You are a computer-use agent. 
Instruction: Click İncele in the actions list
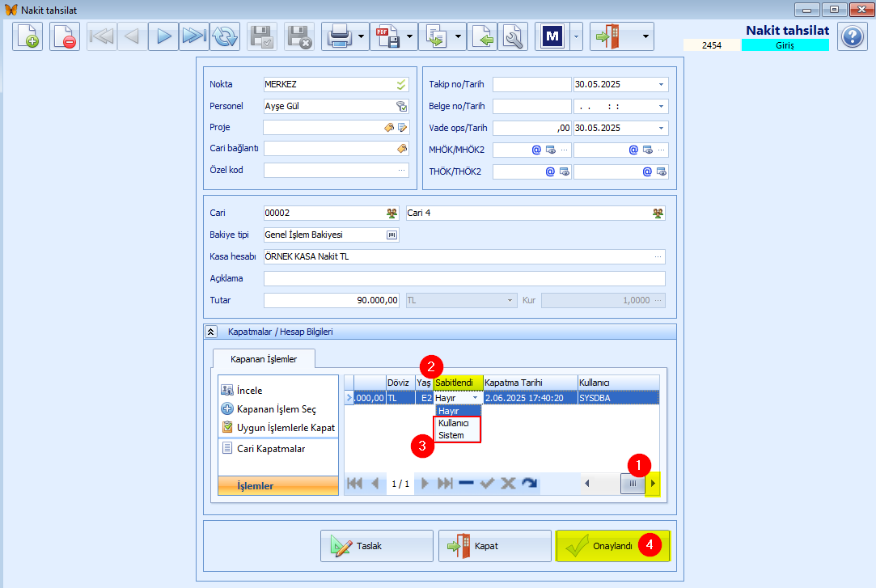(x=249, y=391)
